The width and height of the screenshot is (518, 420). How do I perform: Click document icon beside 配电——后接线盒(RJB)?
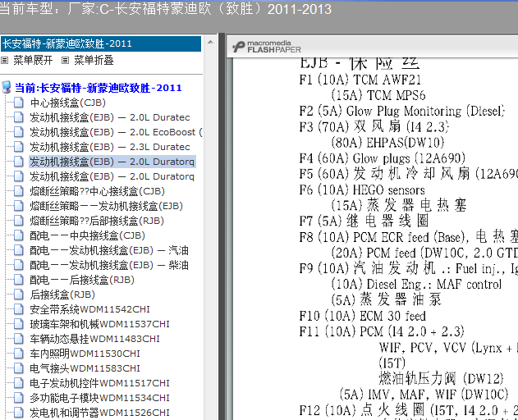(19, 280)
